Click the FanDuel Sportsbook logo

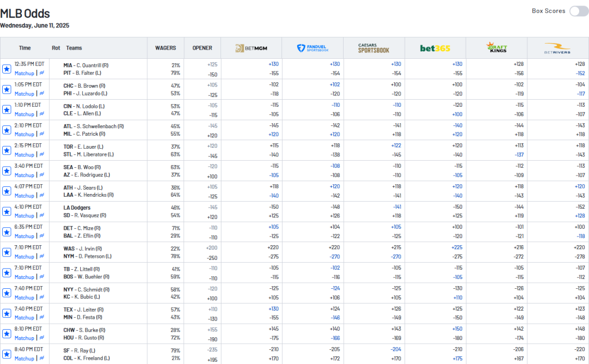[x=312, y=48]
